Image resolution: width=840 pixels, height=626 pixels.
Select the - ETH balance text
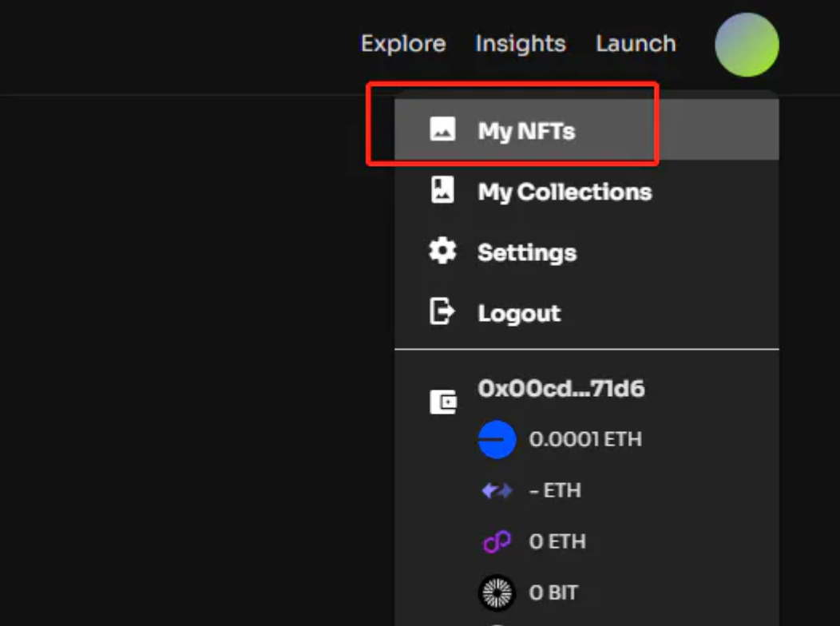[555, 490]
